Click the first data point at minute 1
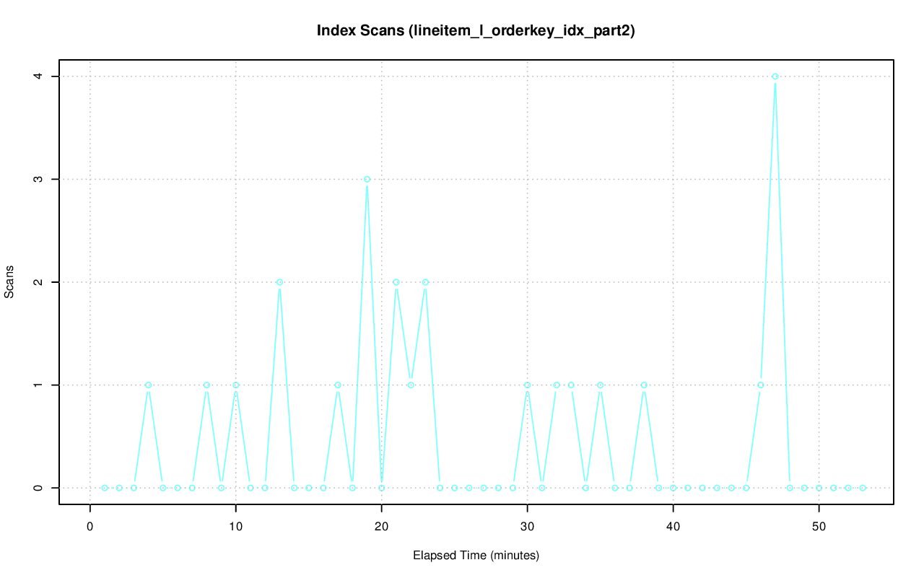The width and height of the screenshot is (924, 578). (105, 488)
